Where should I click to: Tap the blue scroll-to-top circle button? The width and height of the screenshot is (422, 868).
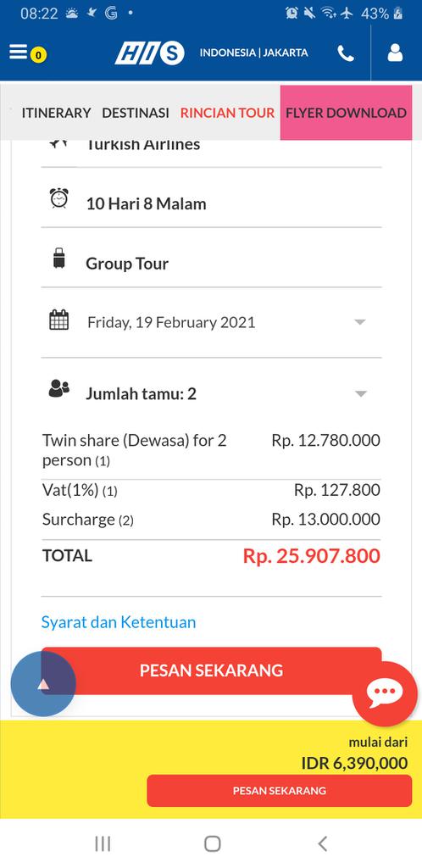pos(43,684)
